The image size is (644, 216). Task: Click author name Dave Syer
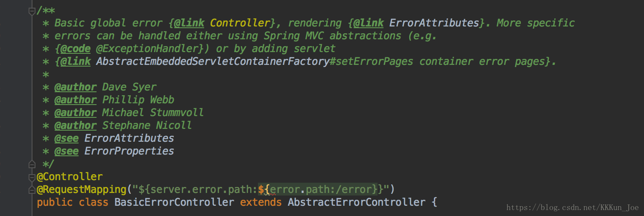pos(129,87)
